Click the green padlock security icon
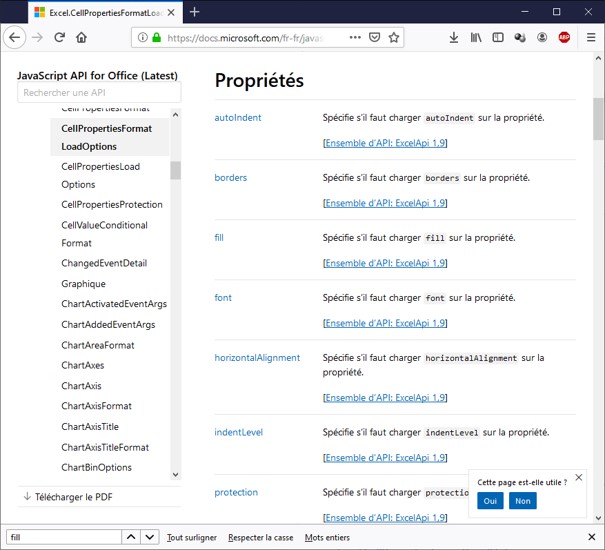The image size is (605, 550). [x=156, y=37]
